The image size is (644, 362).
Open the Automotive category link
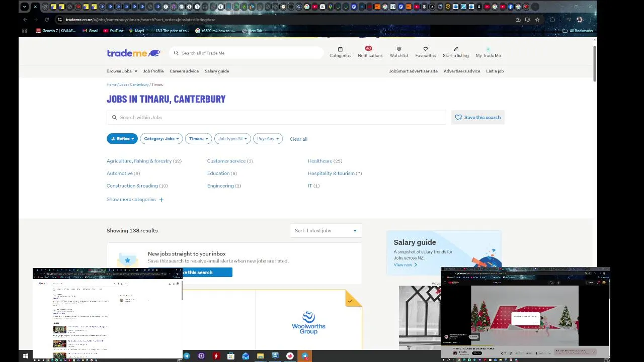coord(123,173)
